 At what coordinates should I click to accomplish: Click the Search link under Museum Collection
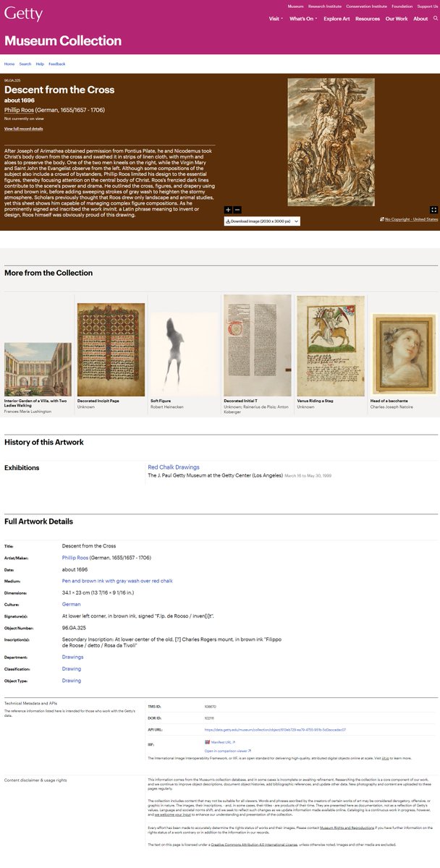(x=25, y=64)
